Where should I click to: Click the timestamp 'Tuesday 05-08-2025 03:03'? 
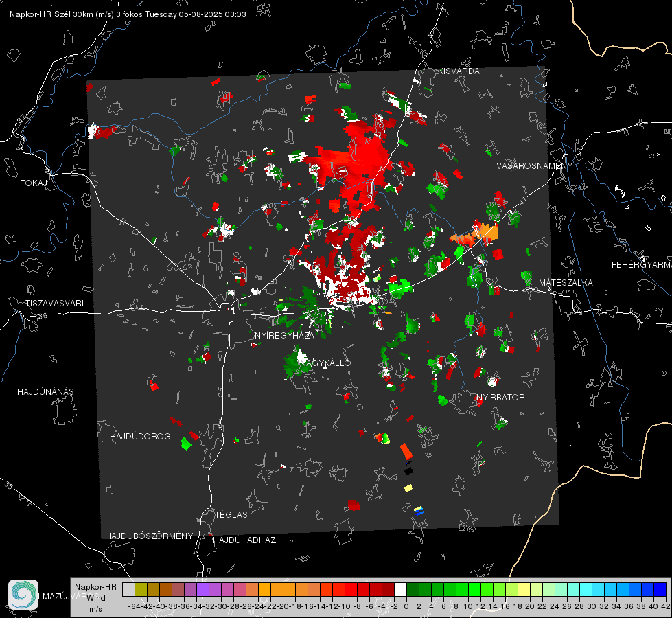(x=196, y=14)
